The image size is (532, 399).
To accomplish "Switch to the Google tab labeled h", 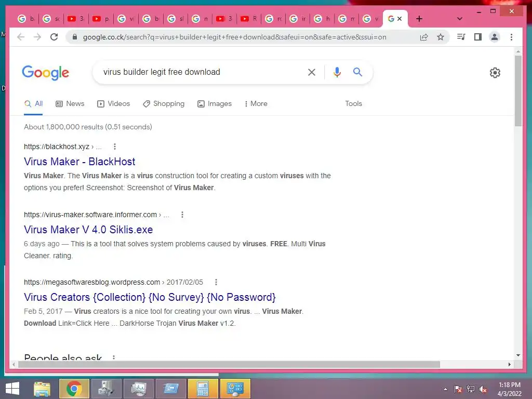I will coord(322,19).
